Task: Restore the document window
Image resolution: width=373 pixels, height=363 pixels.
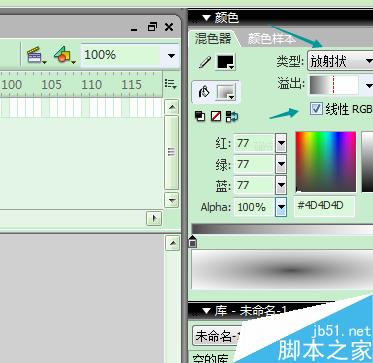Action: (152, 27)
